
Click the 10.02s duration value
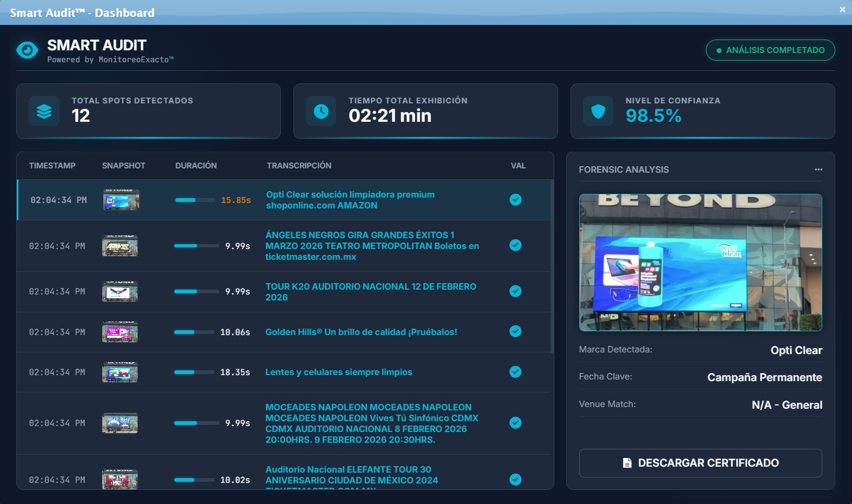(235, 480)
